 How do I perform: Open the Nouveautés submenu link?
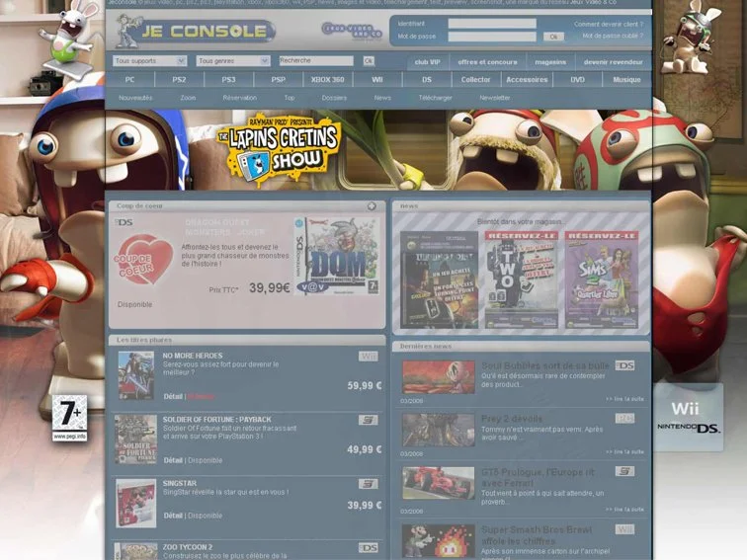(135, 98)
